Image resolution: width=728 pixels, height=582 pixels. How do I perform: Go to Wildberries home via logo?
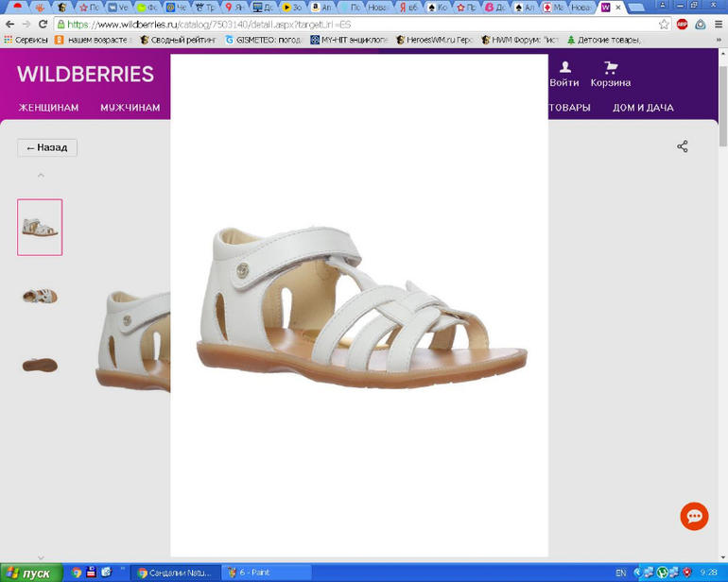85,75
